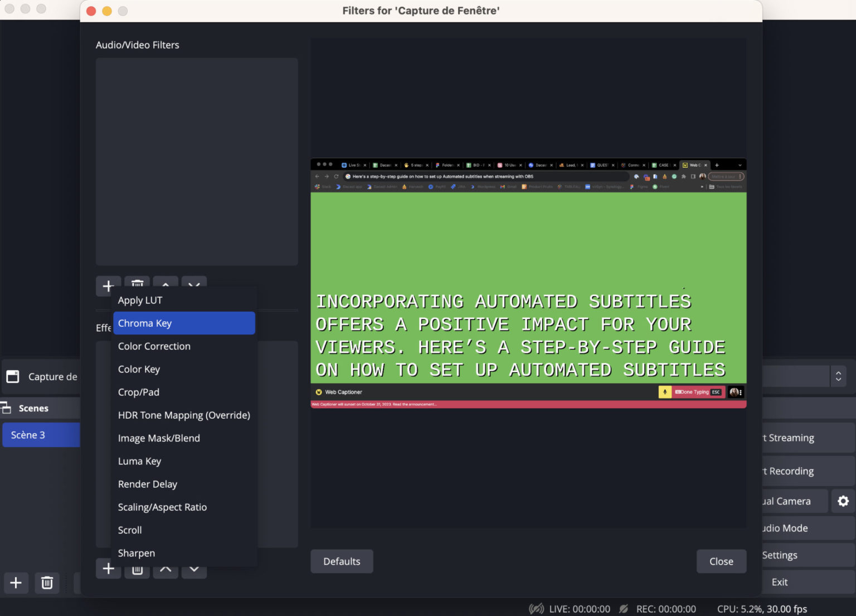Select Luma Key filter option
Viewport: 856px width, 616px height.
[x=139, y=461]
